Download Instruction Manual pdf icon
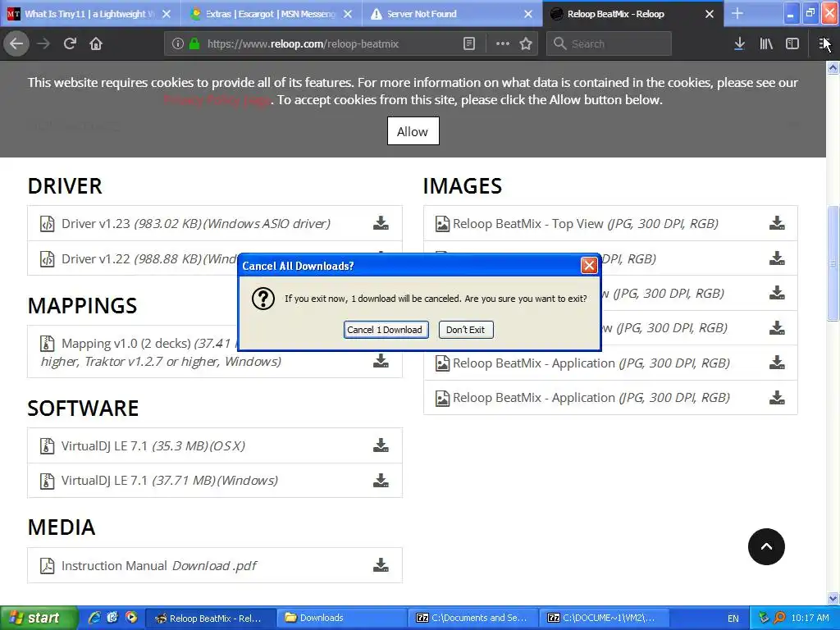The width and height of the screenshot is (840, 630). [381, 565]
